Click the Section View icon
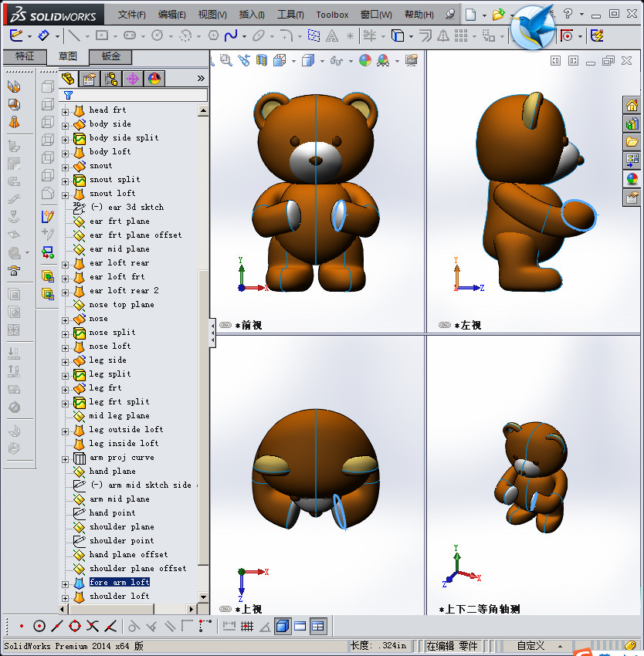 (x=262, y=61)
